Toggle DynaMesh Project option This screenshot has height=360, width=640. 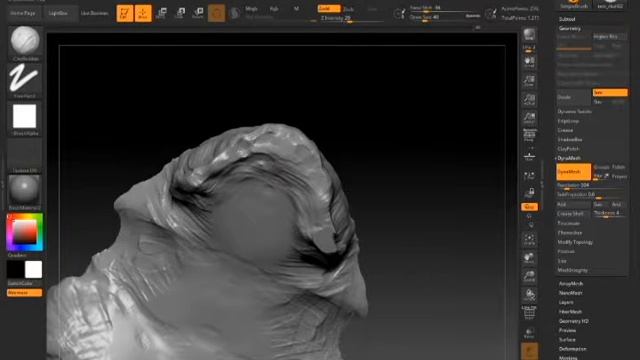[619, 176]
